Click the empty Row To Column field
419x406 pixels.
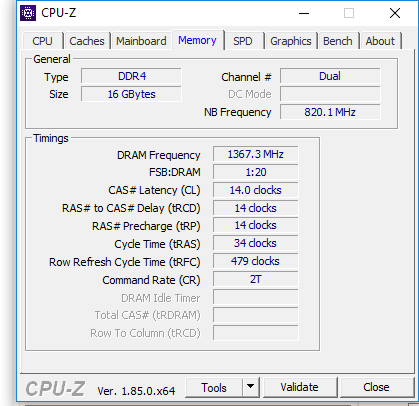(x=256, y=333)
